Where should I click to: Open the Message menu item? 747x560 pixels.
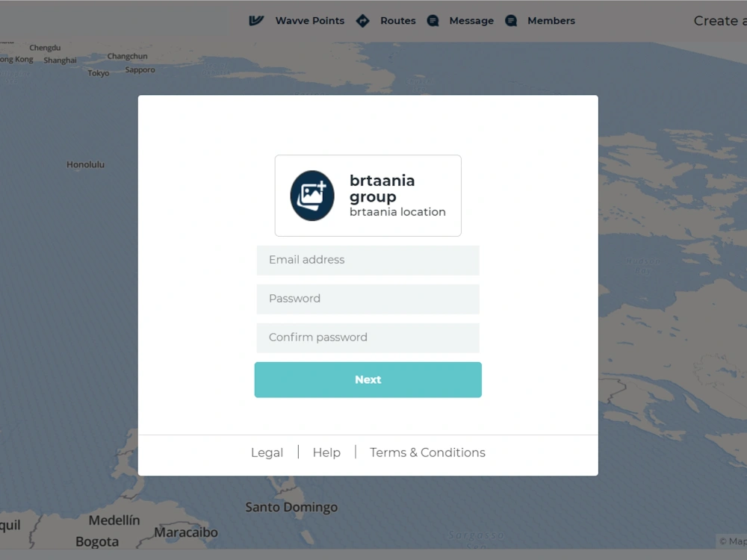(471, 20)
